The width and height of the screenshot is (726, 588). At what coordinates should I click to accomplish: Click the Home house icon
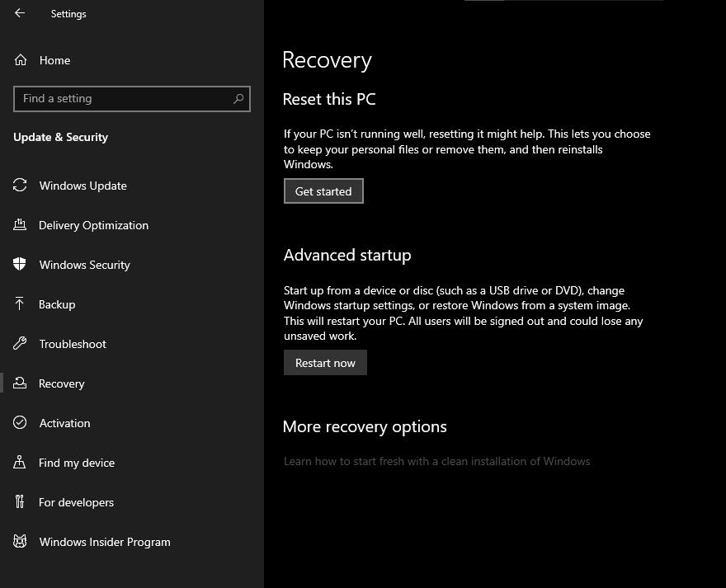pos(21,60)
